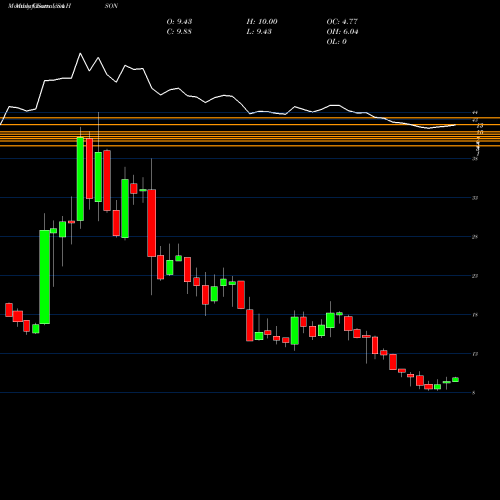Screen dimensions: 500x500
Task: Click the price axis label '8'
Action: [x=474, y=393]
